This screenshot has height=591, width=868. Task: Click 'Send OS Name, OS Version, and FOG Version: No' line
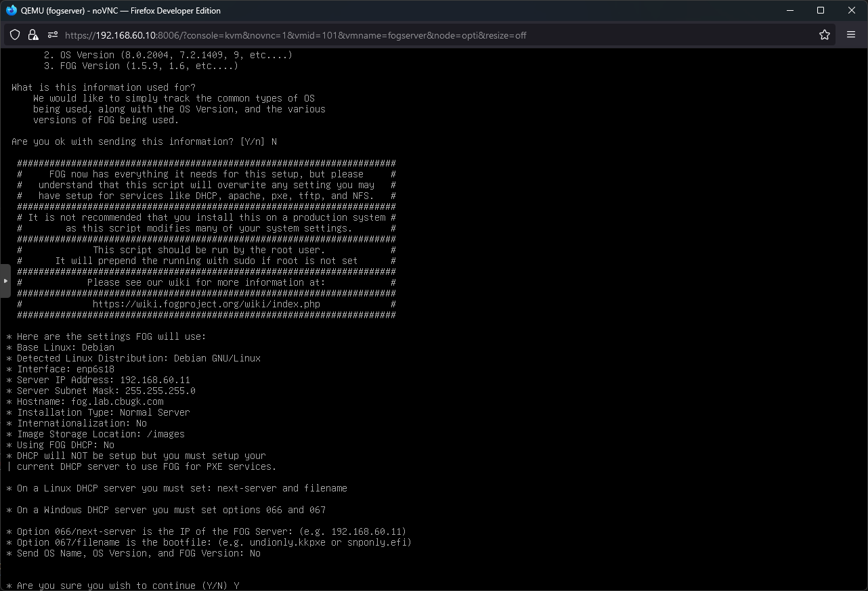tap(133, 553)
